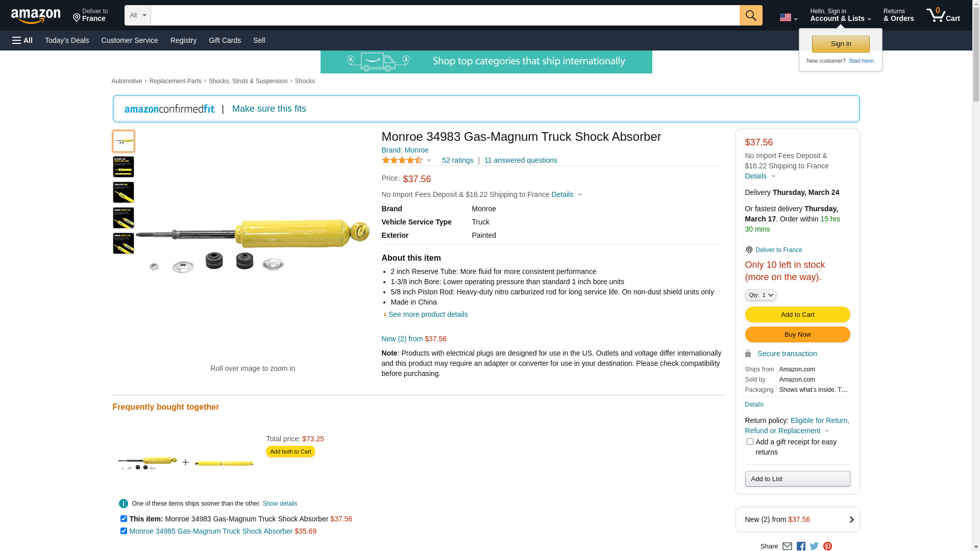980x551 pixels.
Task: Open the Amazon home logo
Action: click(36, 16)
